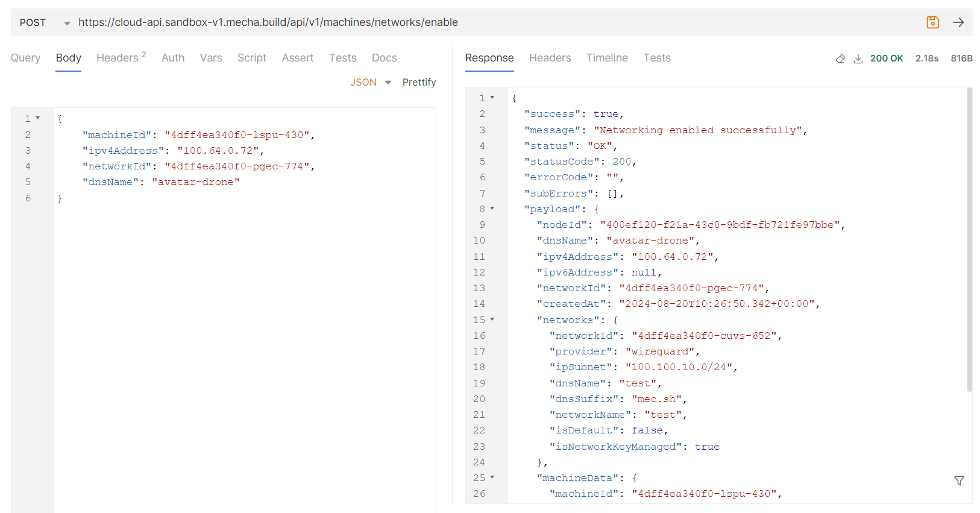The image size is (980, 513).
Task: Open the request Headers tab
Action: (x=121, y=58)
